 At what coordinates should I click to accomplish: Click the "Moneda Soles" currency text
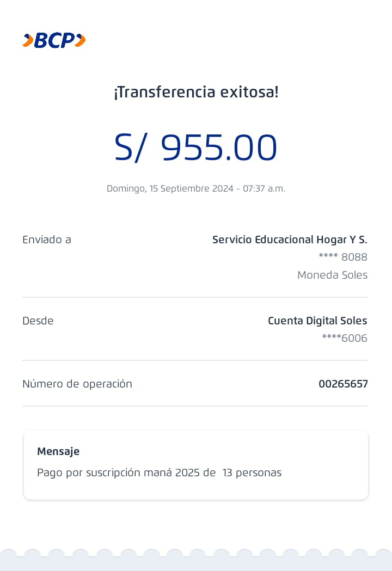tap(332, 275)
